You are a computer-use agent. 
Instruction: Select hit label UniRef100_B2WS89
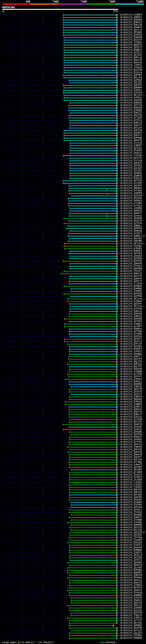(131, 37)
